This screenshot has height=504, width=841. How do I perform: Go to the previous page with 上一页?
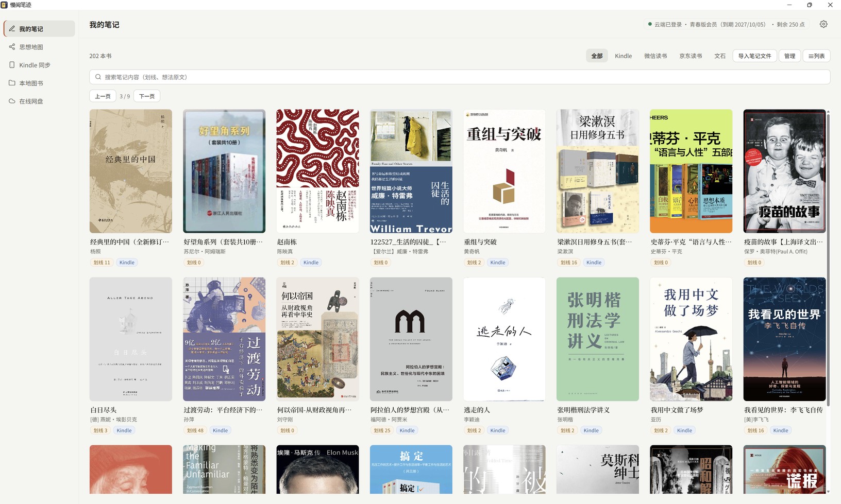pyautogui.click(x=103, y=96)
